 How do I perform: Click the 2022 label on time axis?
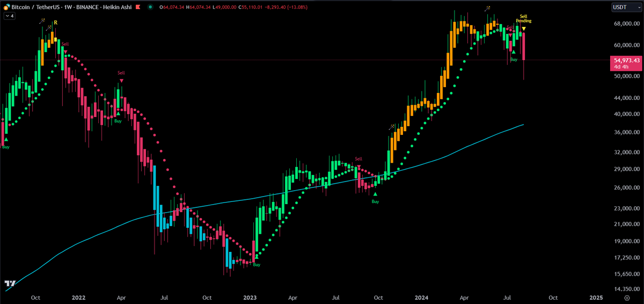pyautogui.click(x=78, y=296)
